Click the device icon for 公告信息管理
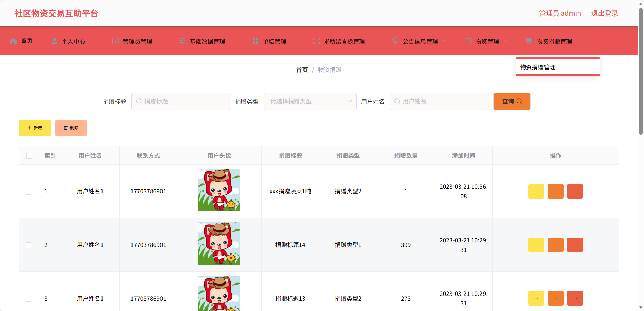 [395, 41]
